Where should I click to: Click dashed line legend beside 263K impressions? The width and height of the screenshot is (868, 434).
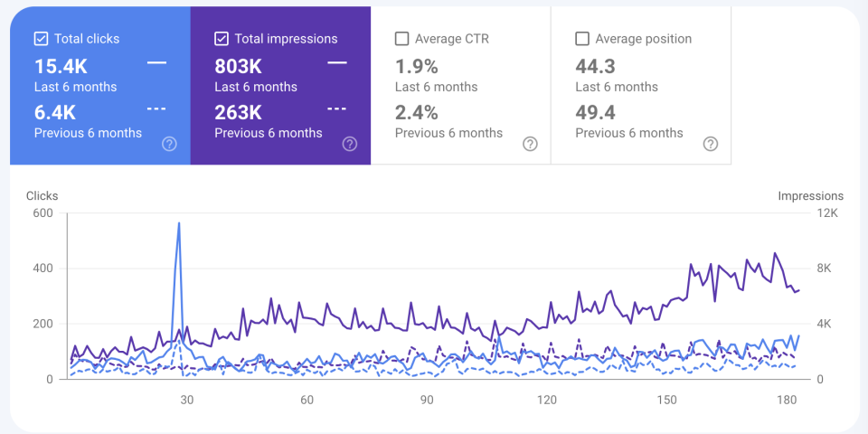[x=337, y=108]
